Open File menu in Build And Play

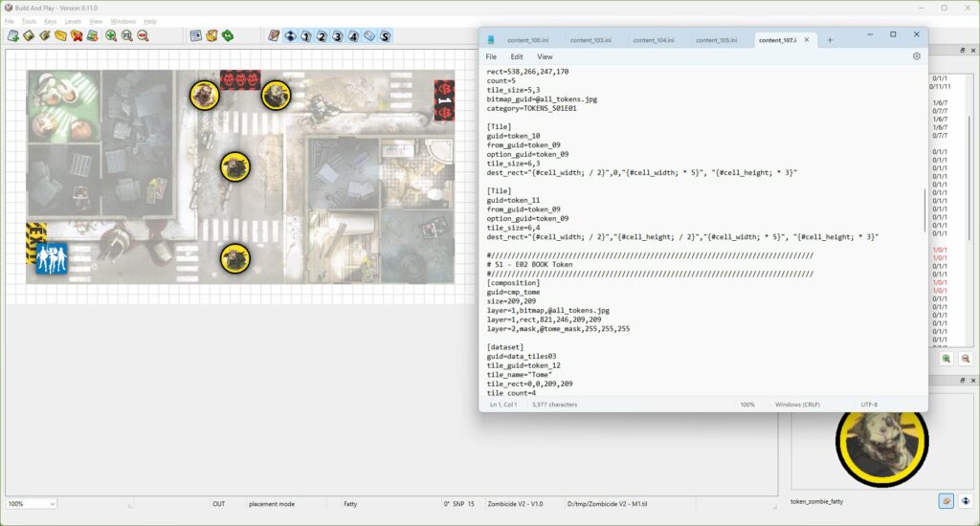tap(10, 21)
